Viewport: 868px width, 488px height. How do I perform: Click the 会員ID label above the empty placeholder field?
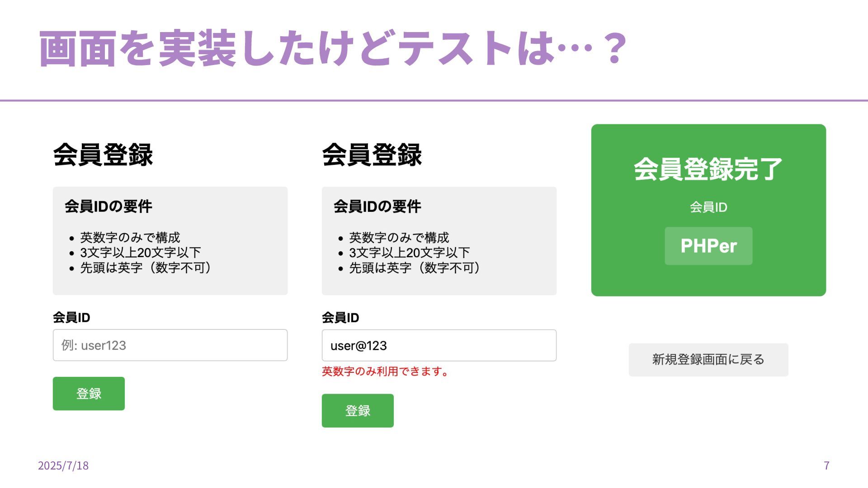71,318
